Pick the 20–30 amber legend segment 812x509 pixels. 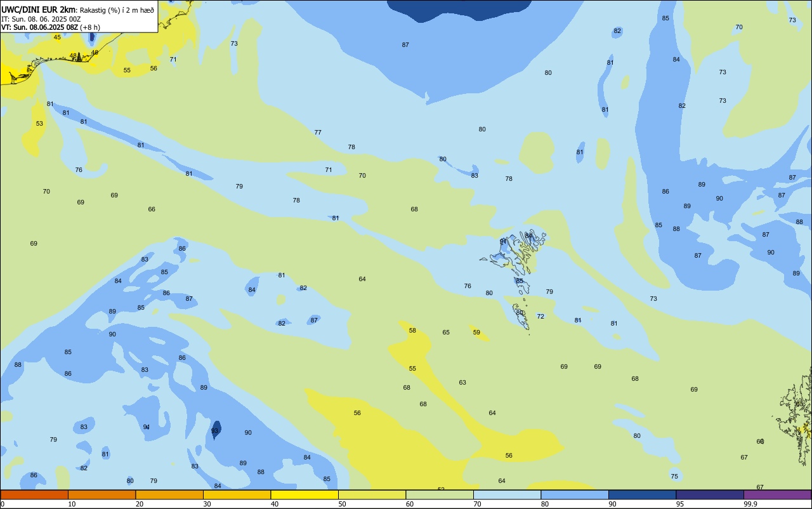(x=169, y=494)
